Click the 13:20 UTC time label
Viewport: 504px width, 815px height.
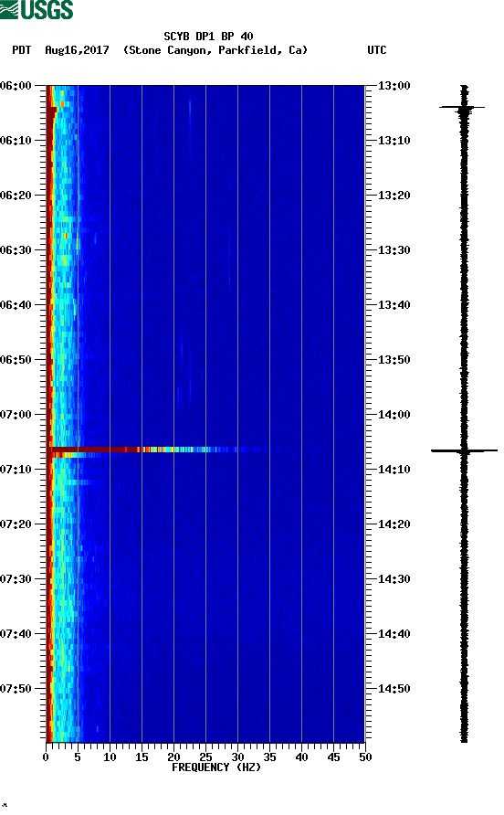(x=394, y=196)
